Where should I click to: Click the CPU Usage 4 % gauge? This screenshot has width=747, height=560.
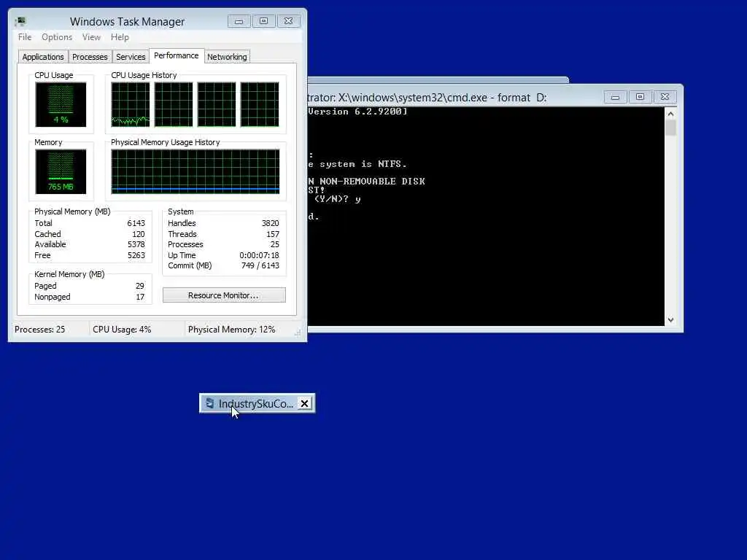pyautogui.click(x=61, y=104)
